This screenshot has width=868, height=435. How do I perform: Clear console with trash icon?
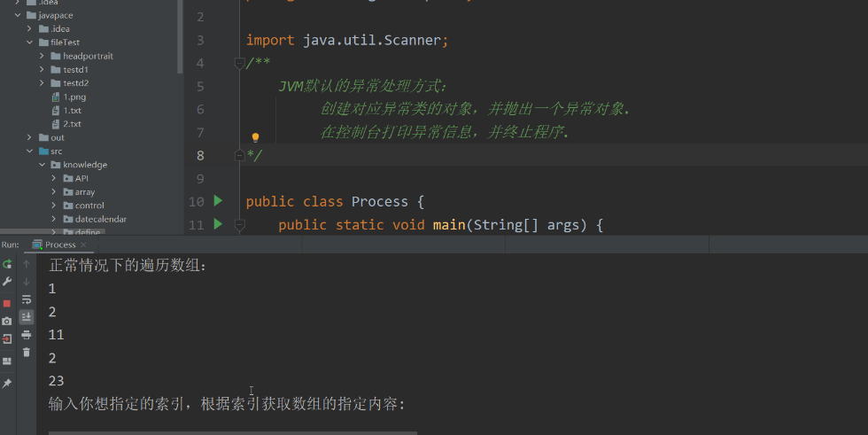point(26,352)
